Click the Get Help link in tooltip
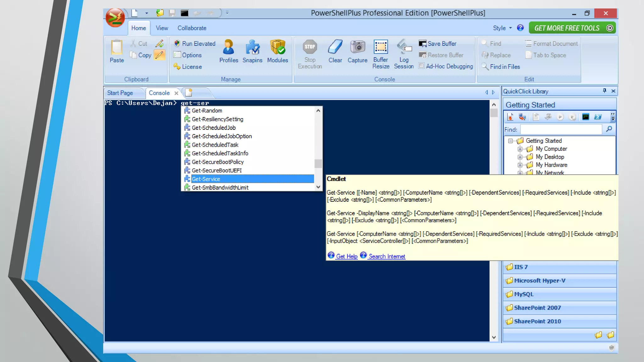 tap(347, 256)
